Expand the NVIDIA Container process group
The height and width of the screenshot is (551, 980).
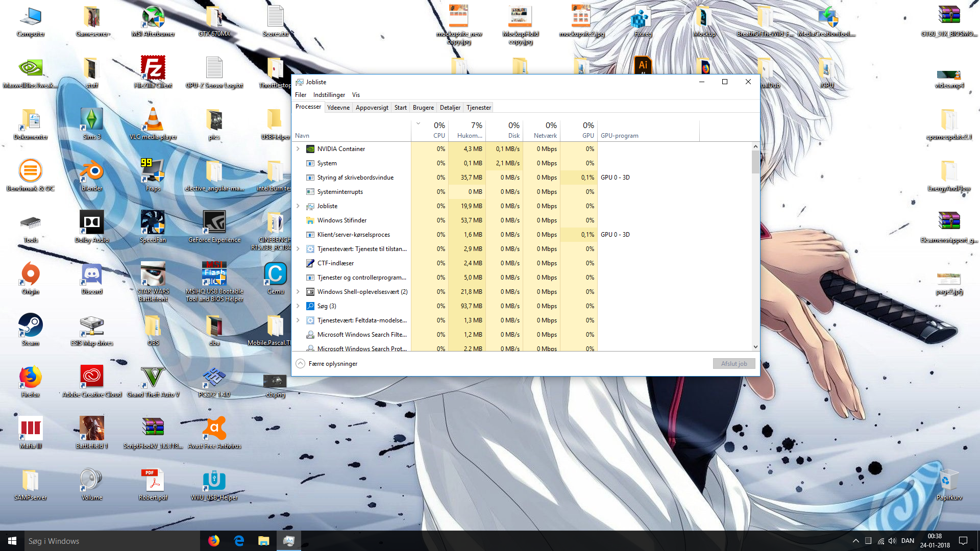pos(298,149)
